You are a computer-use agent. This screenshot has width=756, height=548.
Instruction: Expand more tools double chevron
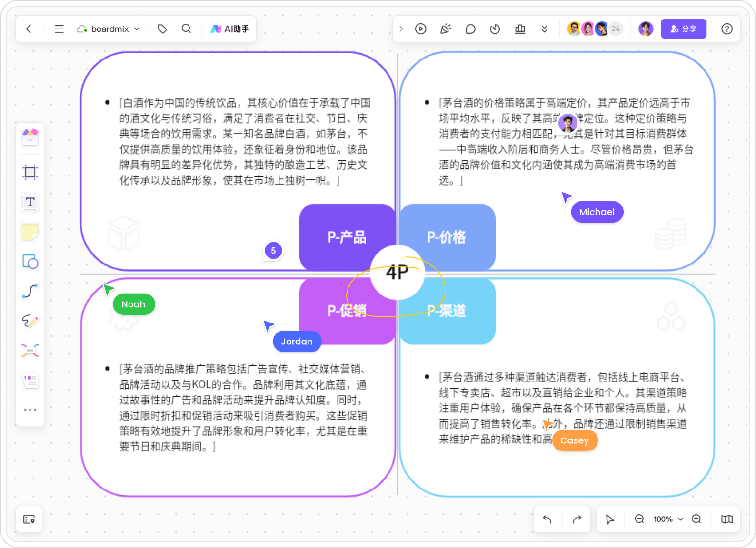545,29
